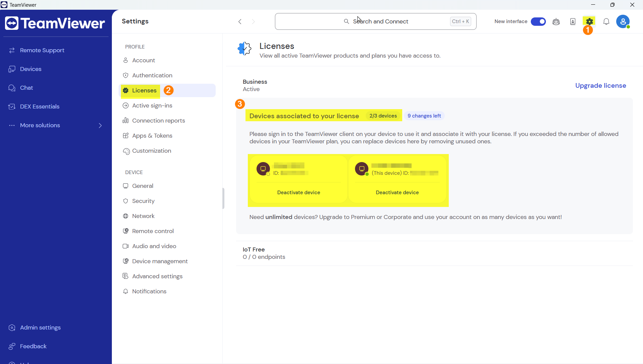Toggle the New interface switch

pyautogui.click(x=538, y=21)
